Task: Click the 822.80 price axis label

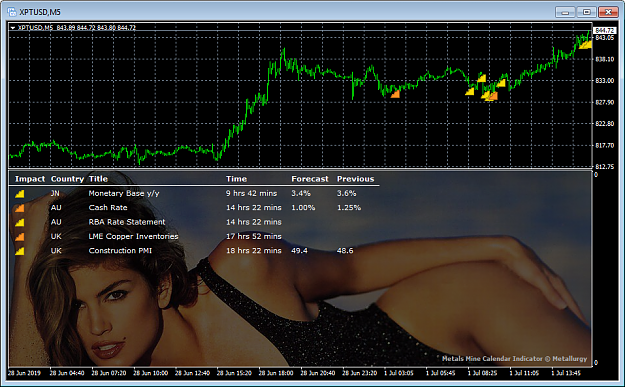Action: pos(605,124)
